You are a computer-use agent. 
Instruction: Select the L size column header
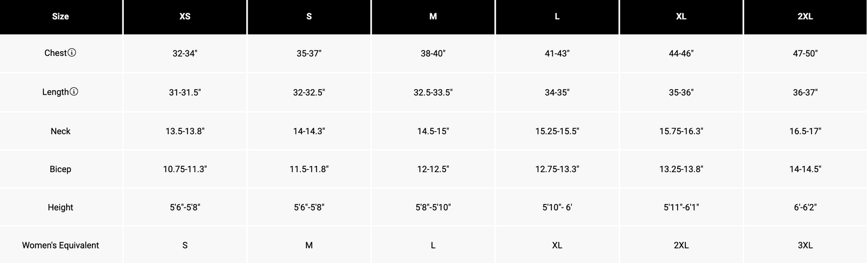[x=557, y=17]
